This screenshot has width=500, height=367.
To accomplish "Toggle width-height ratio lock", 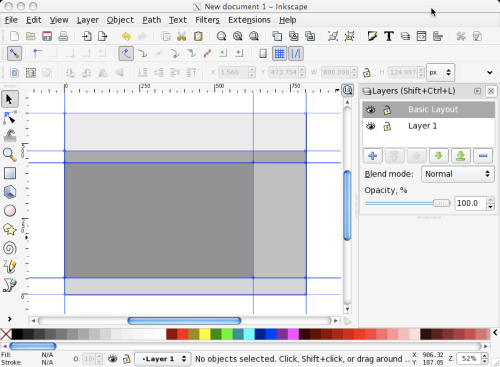I will click(x=367, y=72).
